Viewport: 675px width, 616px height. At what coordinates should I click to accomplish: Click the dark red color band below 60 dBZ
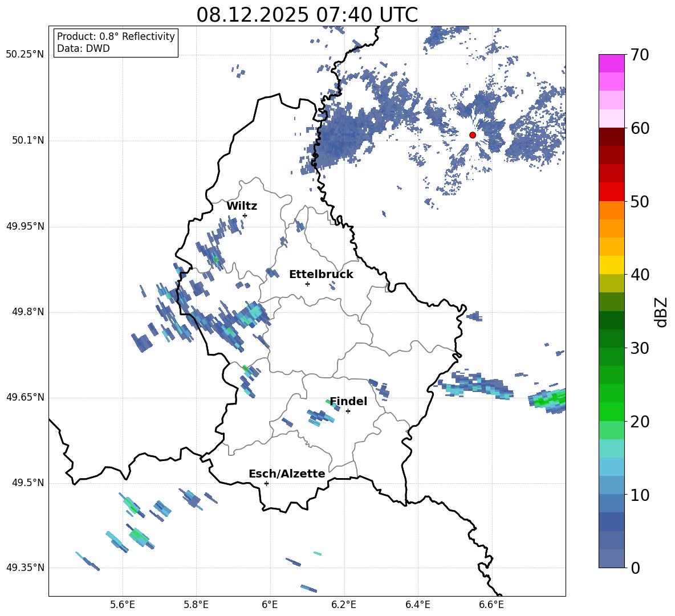(611, 136)
